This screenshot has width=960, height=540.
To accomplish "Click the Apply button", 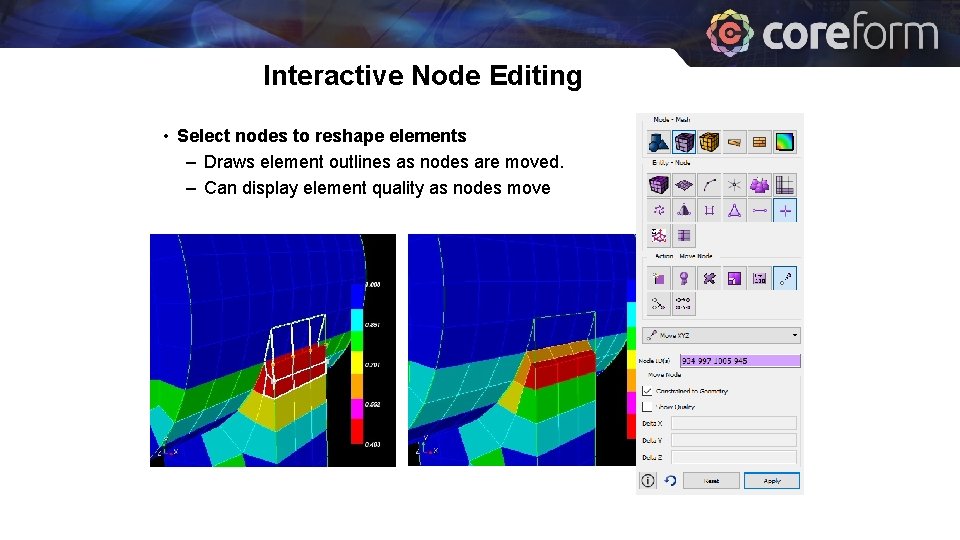I will pos(771,481).
